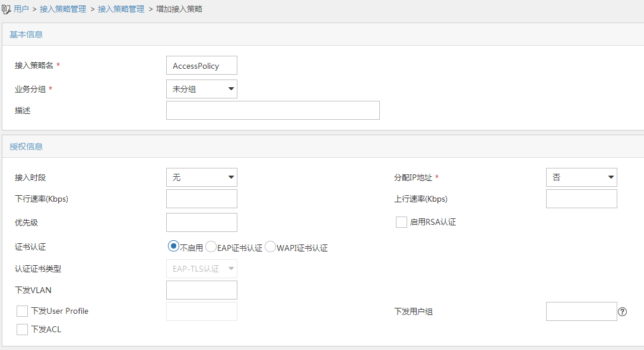Choose EAP证书认证 radio option
644x350 pixels.
[211, 247]
